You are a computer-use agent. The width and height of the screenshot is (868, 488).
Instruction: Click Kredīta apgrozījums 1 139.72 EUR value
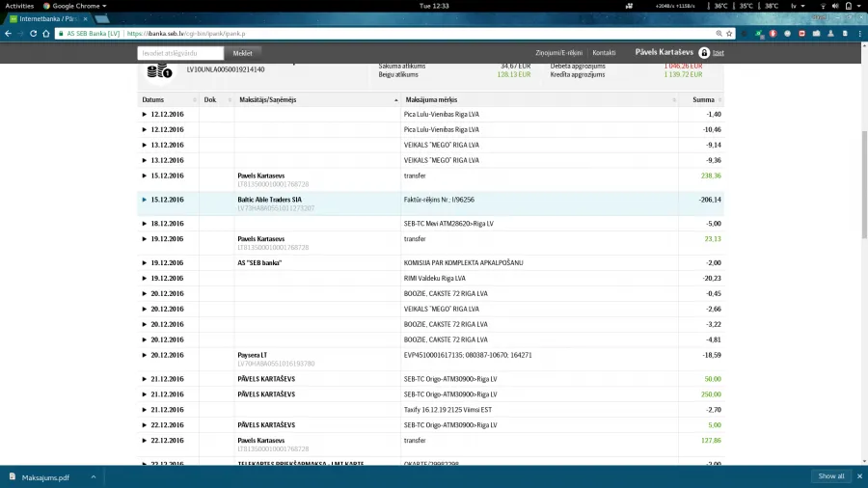[683, 74]
